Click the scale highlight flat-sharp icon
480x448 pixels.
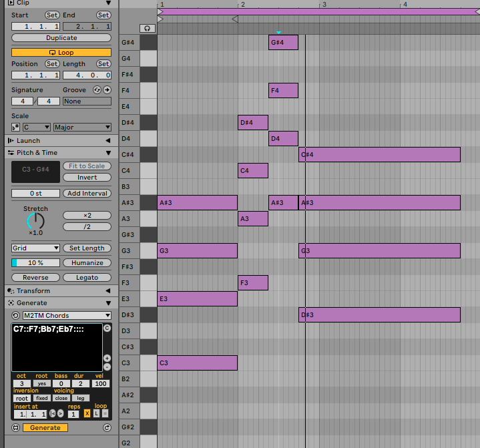click(15, 127)
